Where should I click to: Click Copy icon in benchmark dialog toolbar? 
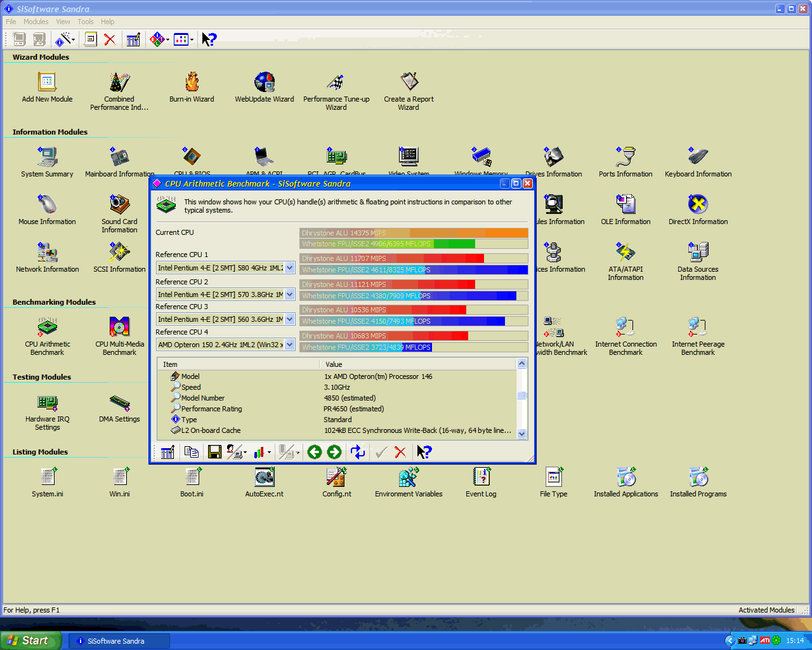coord(191,452)
